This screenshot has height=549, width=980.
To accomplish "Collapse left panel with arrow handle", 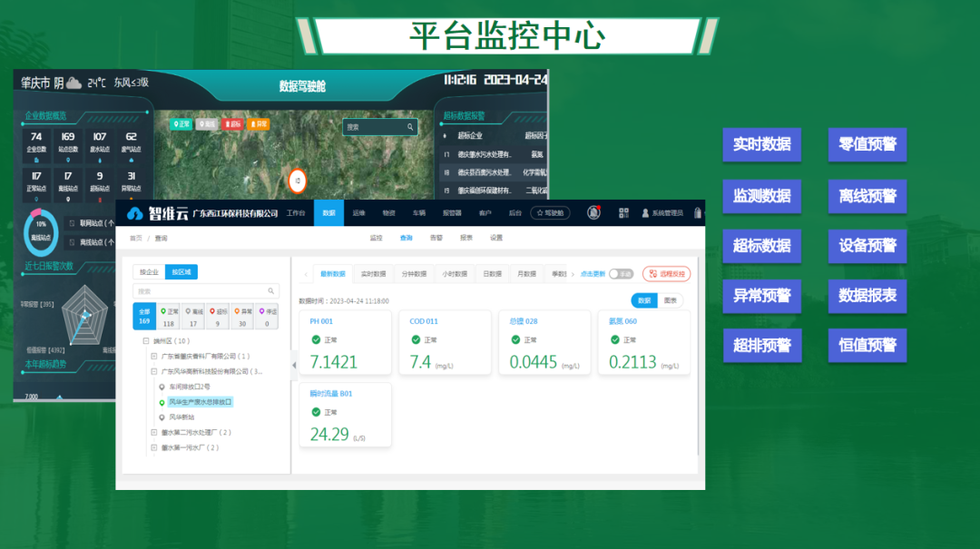I will [x=293, y=365].
